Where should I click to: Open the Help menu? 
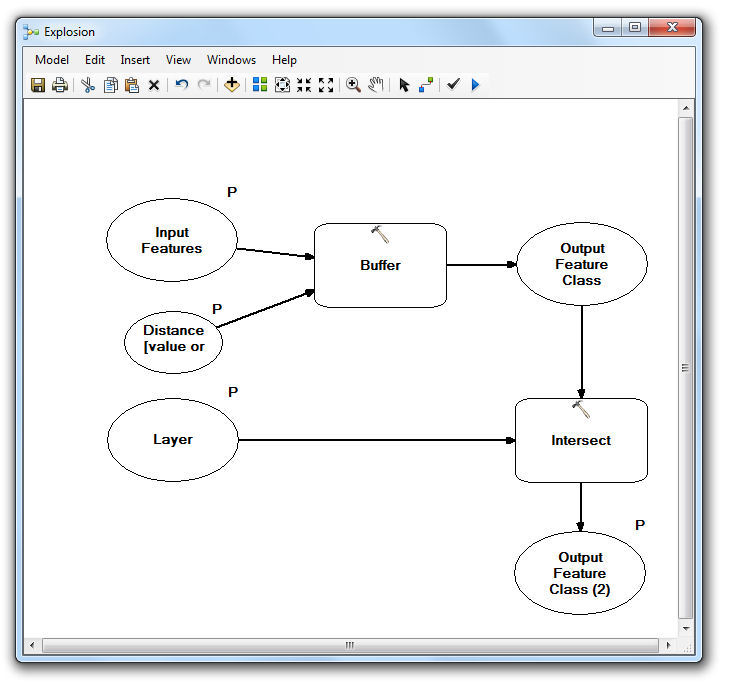(x=284, y=60)
